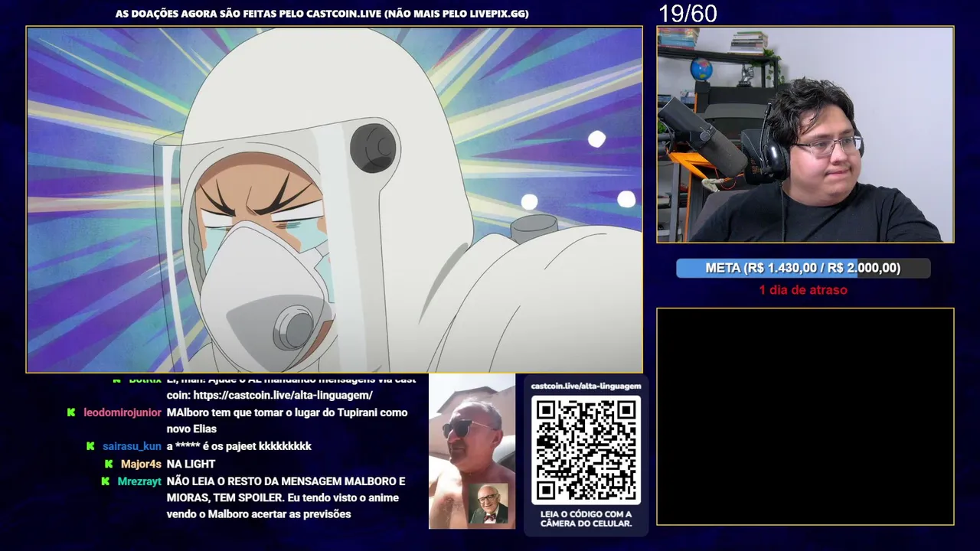Click username Mrezrayt in chat
This screenshot has width=980, height=551.
pos(139,481)
